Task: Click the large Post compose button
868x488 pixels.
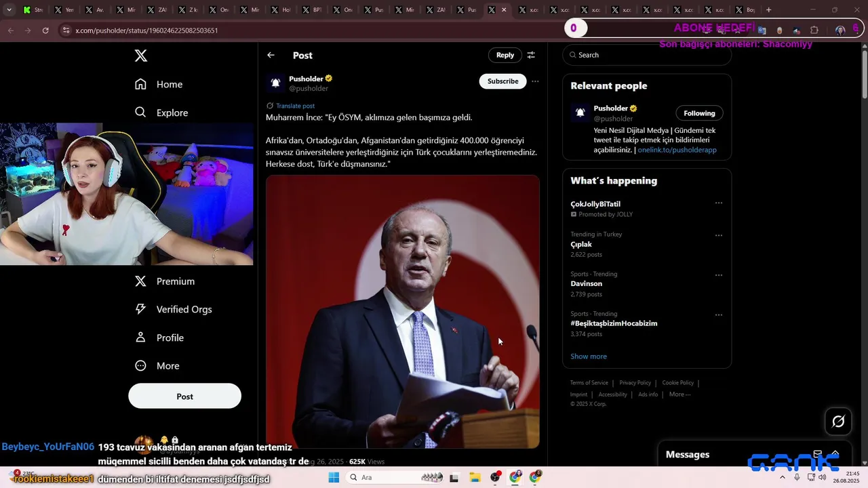Action: point(184,396)
